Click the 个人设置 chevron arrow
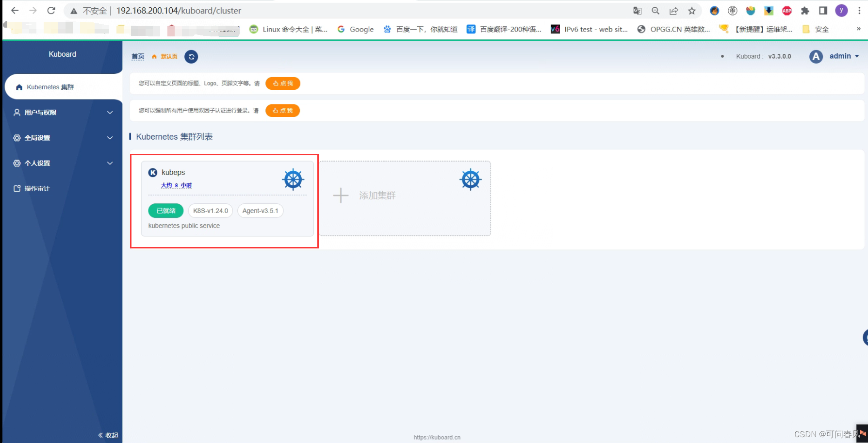 point(110,163)
